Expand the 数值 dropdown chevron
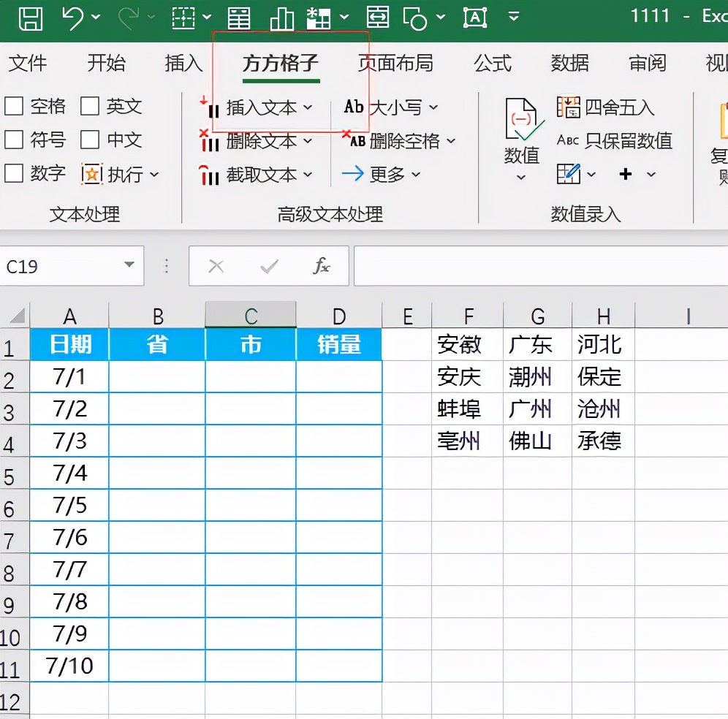728x719 pixels. (x=521, y=177)
